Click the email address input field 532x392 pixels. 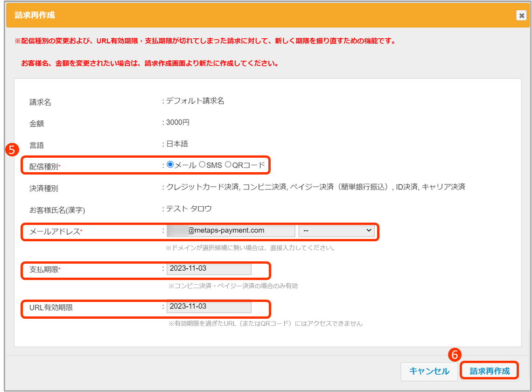(x=231, y=231)
